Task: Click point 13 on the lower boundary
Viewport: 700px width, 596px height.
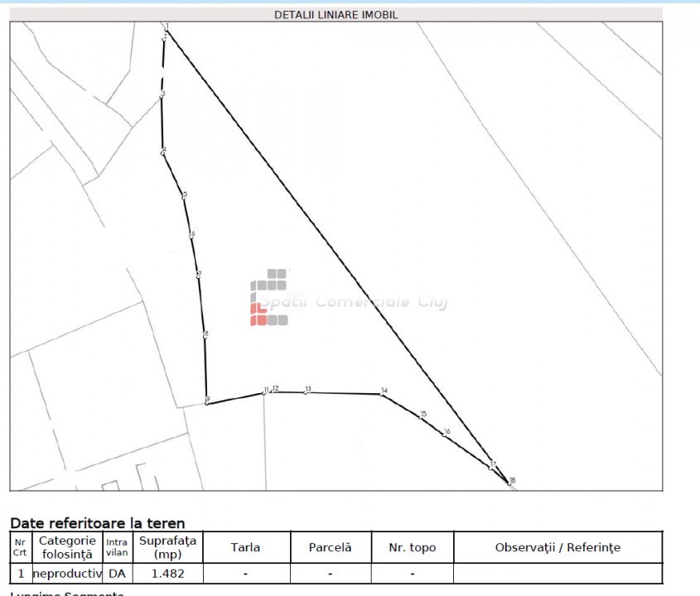Action: click(305, 392)
